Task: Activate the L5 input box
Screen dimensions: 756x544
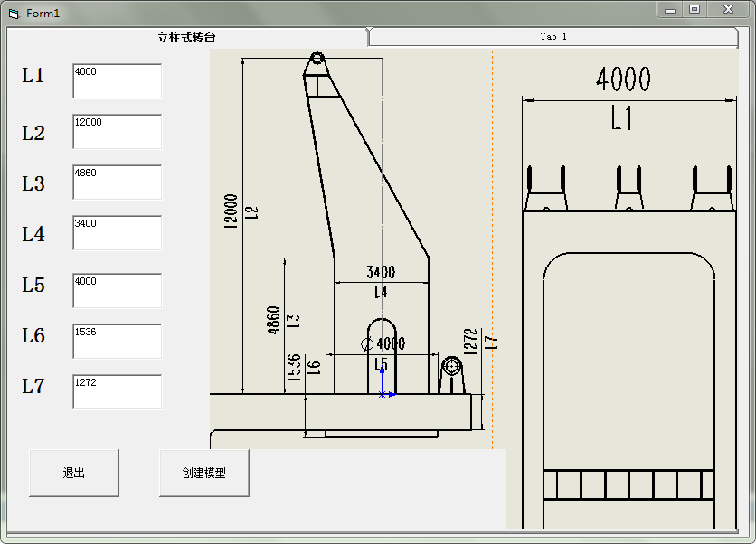Action: pos(117,291)
